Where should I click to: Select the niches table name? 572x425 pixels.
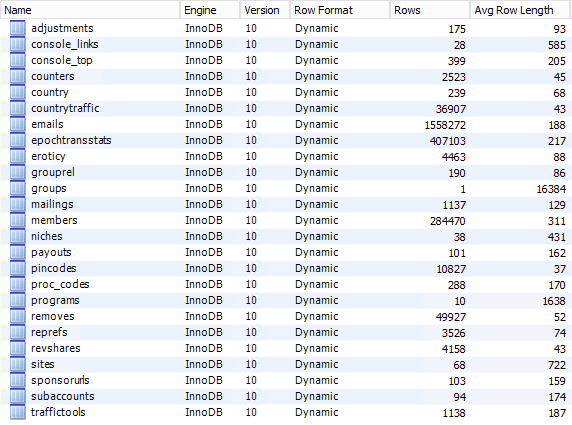[x=47, y=236]
